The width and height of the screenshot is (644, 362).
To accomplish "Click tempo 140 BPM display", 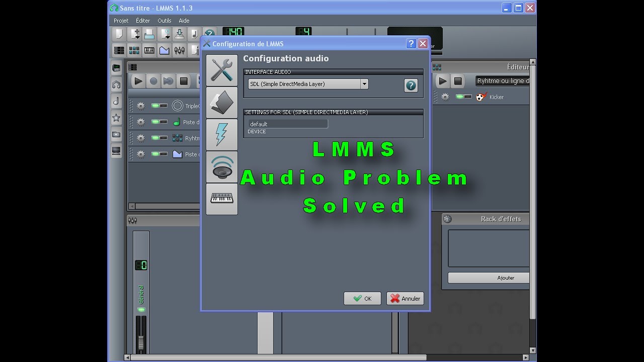I will [233, 32].
